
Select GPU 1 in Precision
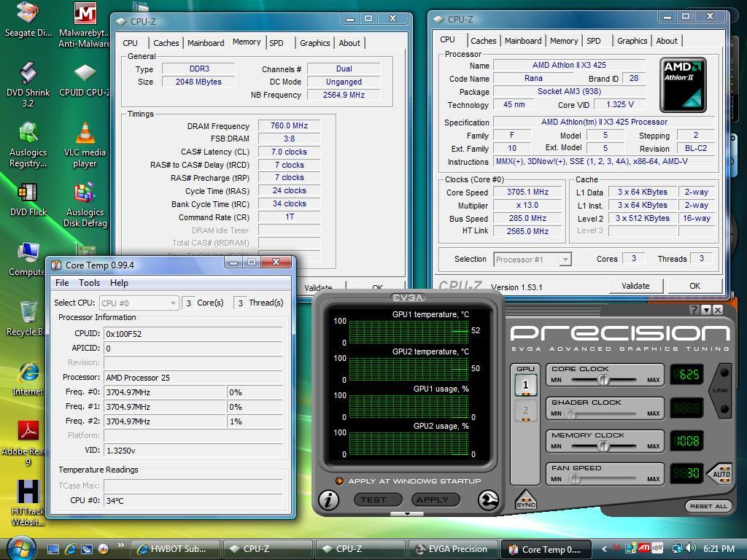point(525,385)
